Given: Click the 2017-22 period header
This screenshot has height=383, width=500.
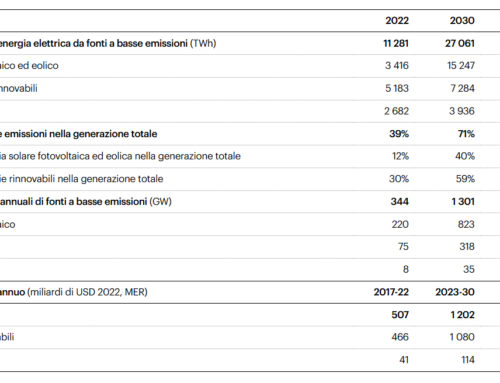Looking at the screenshot, I should (391, 292).
